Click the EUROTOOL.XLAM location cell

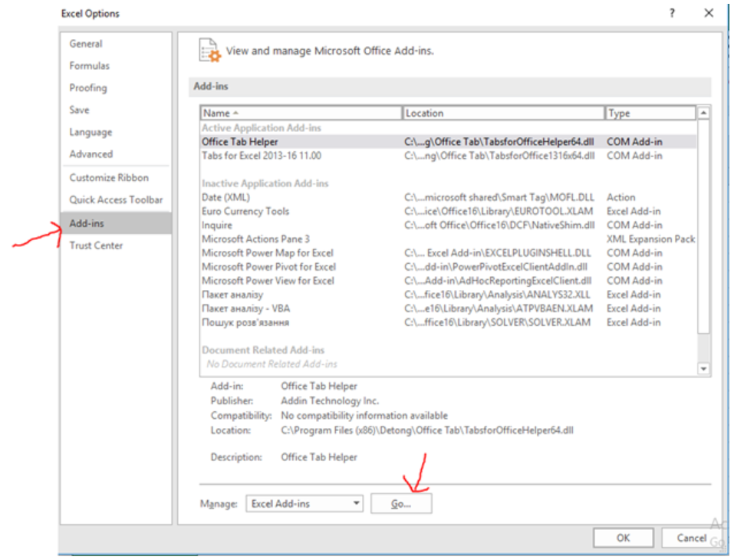tap(499, 211)
